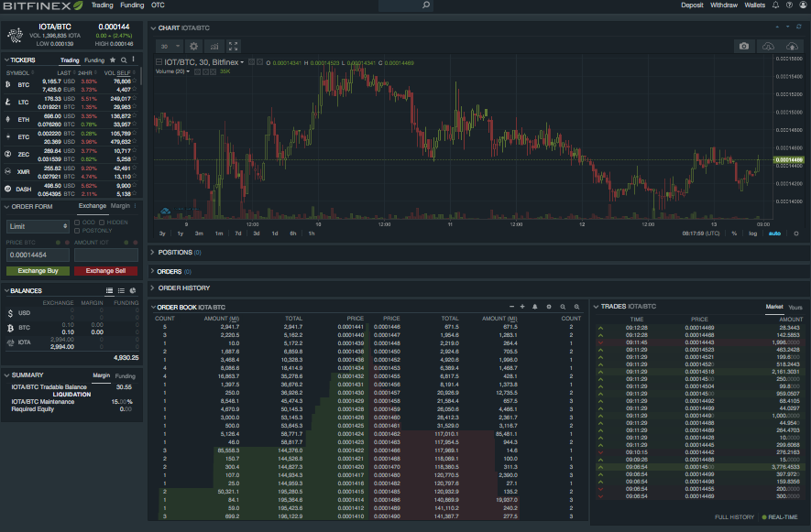811x532 pixels.
Task: Take a chart snapshot with camera icon
Action: 744,46
